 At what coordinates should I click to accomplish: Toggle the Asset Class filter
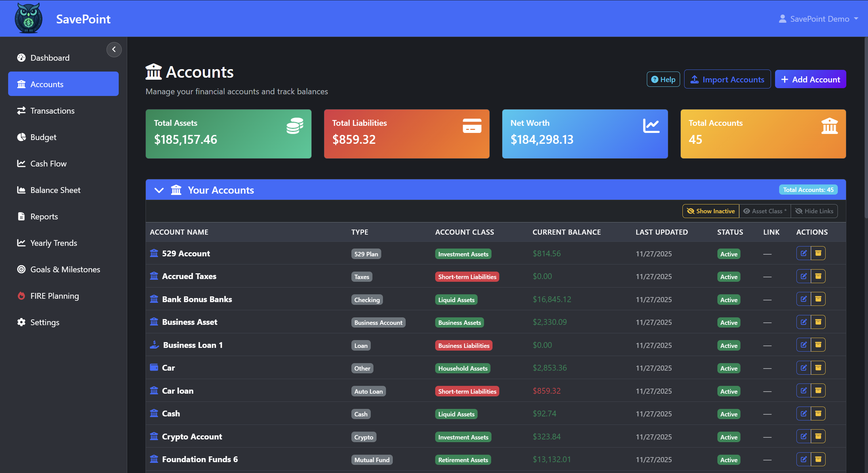click(765, 211)
